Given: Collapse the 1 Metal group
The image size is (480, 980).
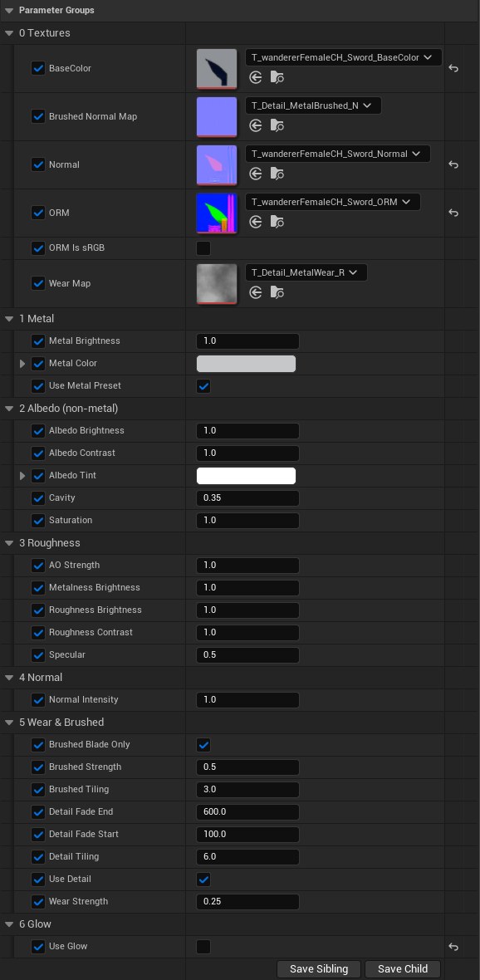Looking at the screenshot, I should point(9,319).
